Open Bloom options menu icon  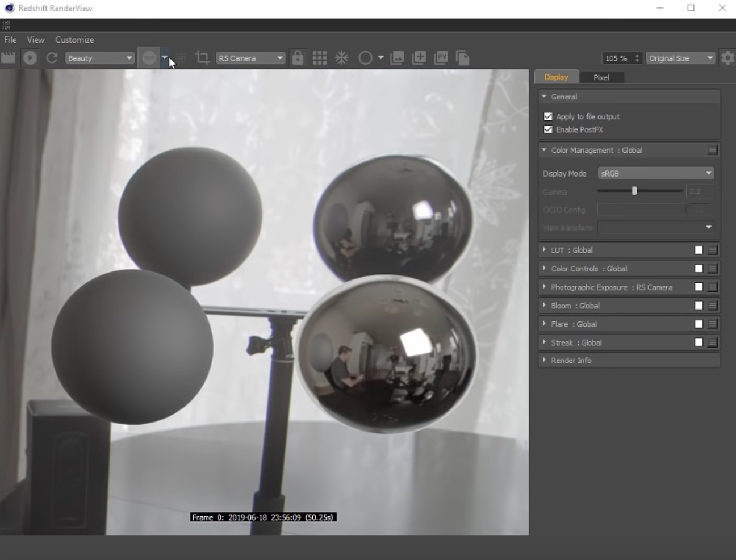tap(712, 306)
